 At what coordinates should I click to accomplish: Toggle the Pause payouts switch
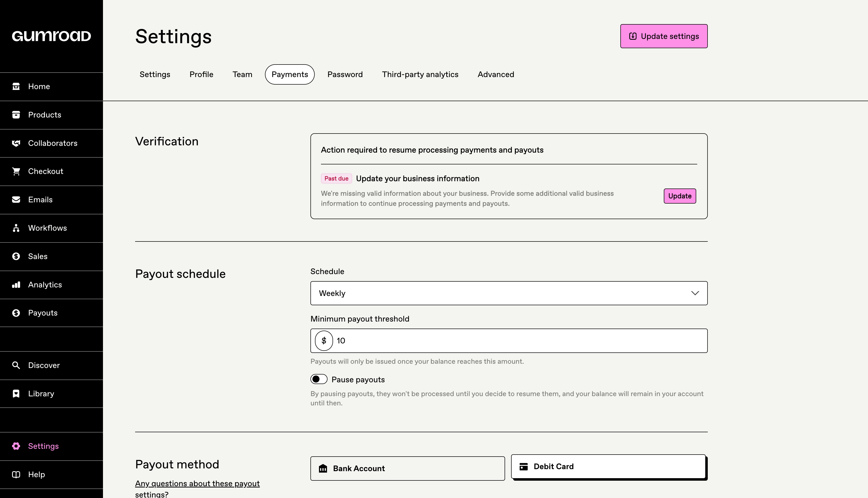pos(318,379)
